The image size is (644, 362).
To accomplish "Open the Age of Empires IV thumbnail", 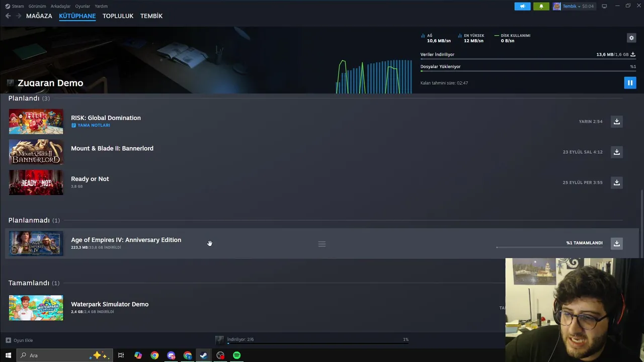I will click(x=36, y=243).
